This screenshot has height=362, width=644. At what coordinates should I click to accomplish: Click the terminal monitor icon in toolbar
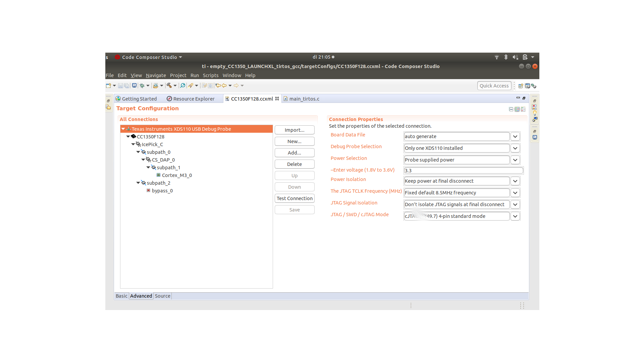click(x=135, y=85)
